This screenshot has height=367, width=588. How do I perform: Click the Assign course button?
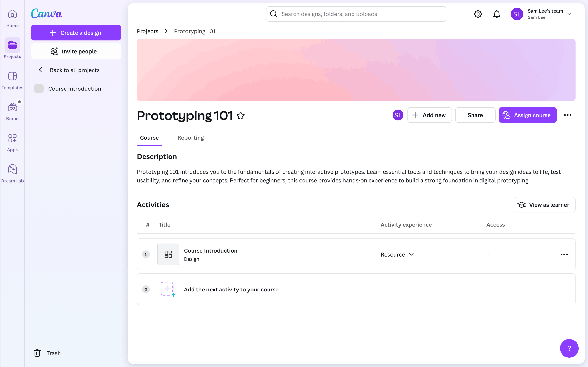528,115
